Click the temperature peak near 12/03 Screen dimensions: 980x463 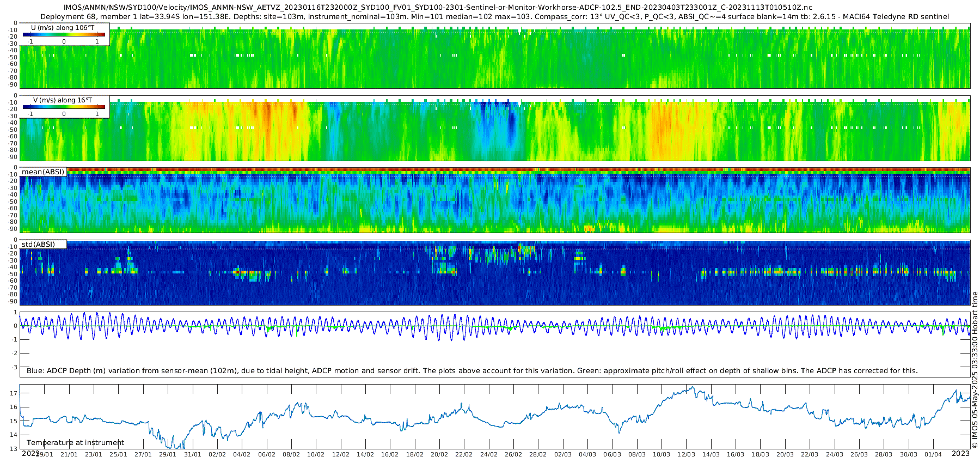click(691, 387)
